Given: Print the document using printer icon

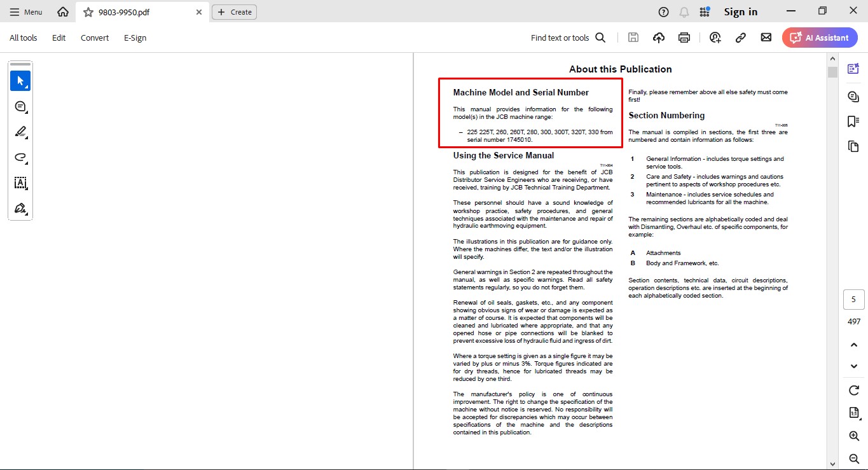Looking at the screenshot, I should 684,38.
